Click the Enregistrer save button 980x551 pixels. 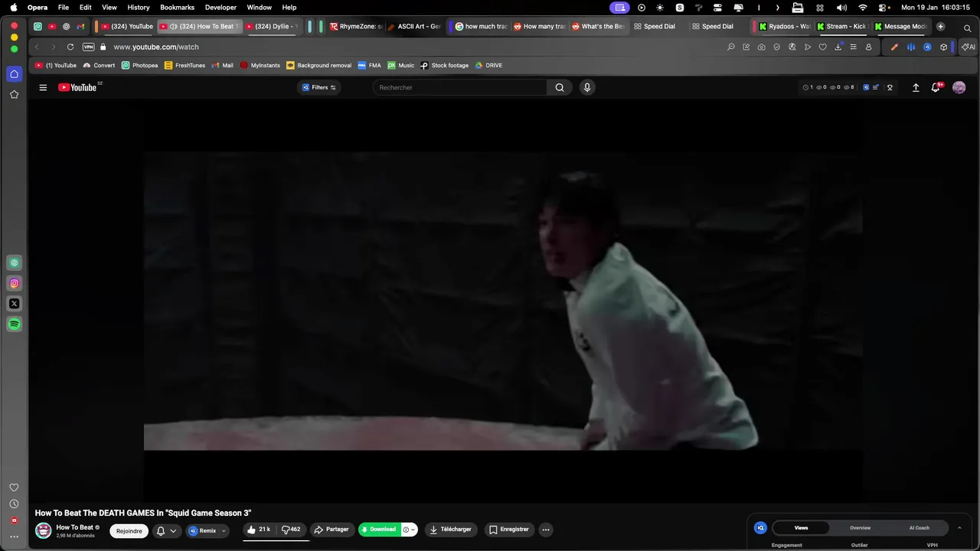[x=509, y=530]
